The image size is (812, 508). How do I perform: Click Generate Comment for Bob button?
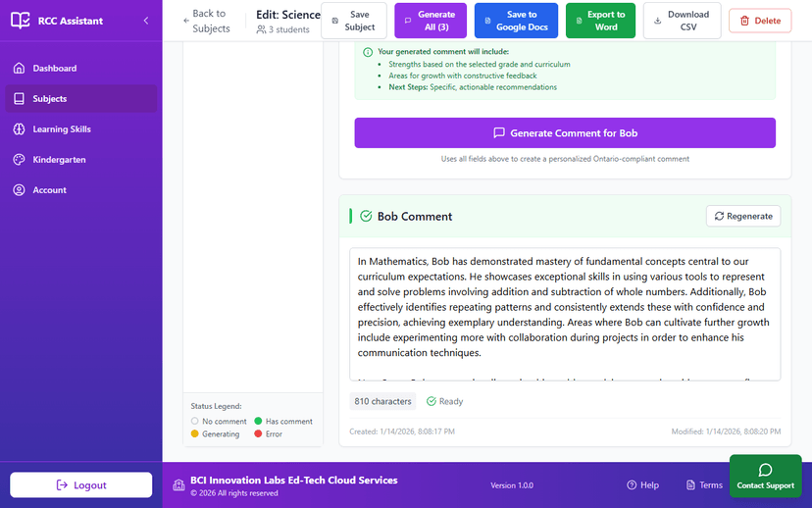point(565,133)
